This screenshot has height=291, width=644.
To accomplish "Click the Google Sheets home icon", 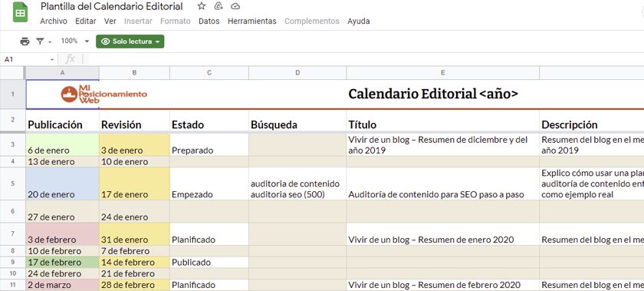I will click(20, 12).
